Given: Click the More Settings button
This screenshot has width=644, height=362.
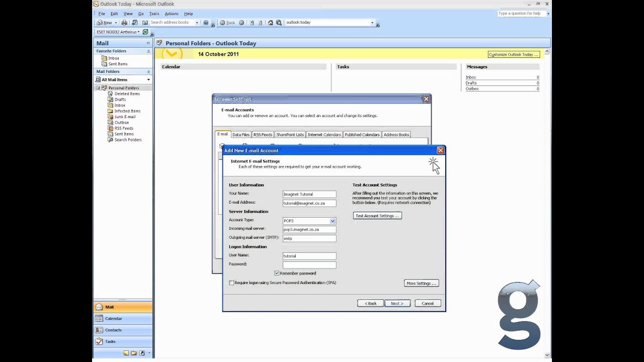Looking at the screenshot, I should (421, 283).
